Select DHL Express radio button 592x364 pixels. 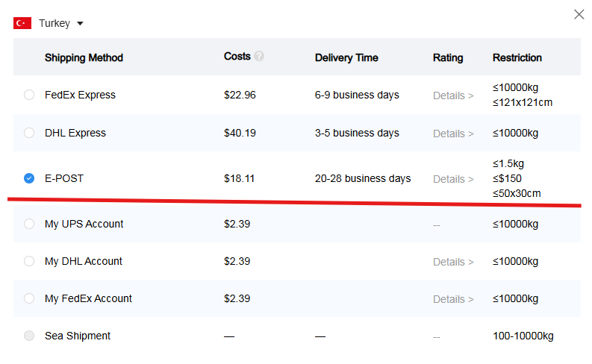29,133
